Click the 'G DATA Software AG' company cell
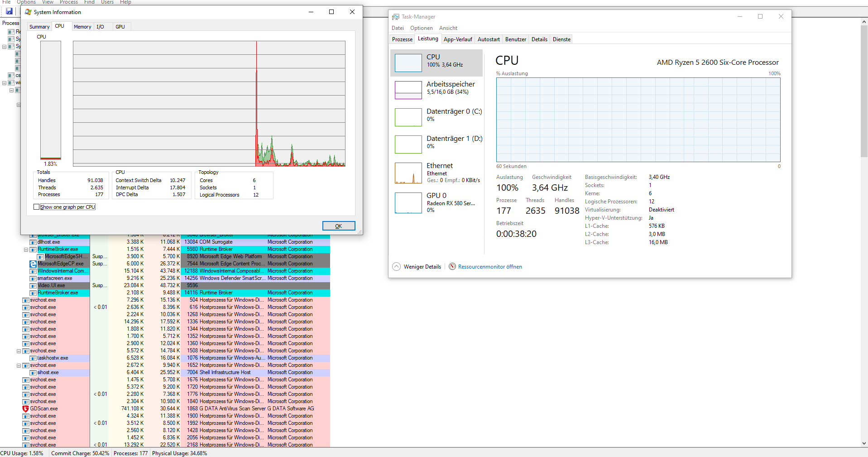The image size is (868, 457). [x=291, y=409]
